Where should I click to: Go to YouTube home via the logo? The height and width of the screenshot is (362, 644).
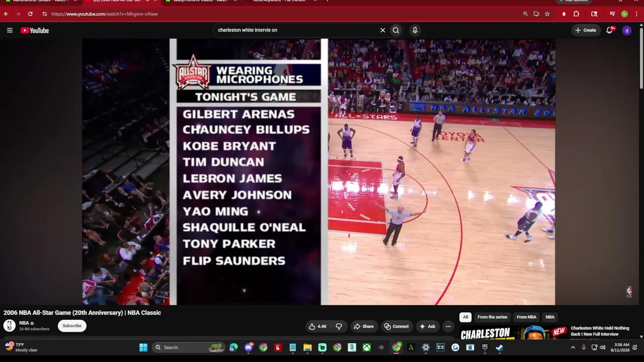coord(35,31)
